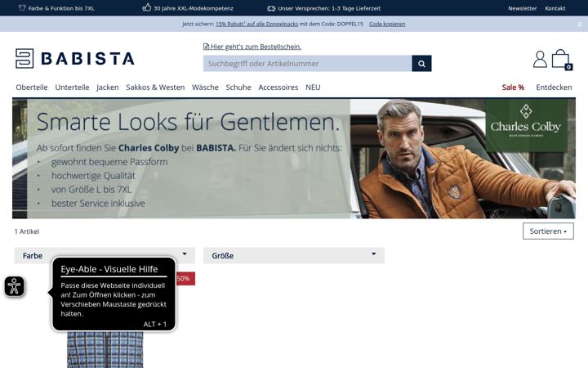Viewport: 588px width, 368px height.
Task: Click the Charles Colby banner image
Action: 294,159
